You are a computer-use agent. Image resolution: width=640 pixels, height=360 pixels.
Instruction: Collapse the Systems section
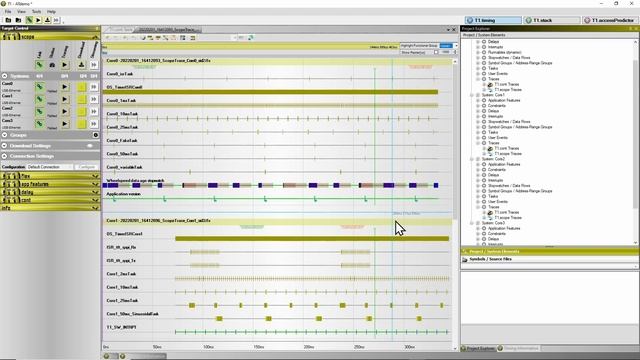click(x=4, y=76)
